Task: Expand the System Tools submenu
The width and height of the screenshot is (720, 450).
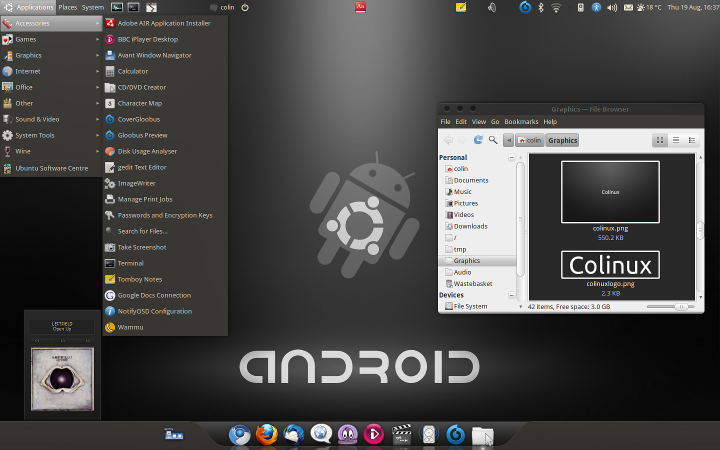Action: point(51,135)
